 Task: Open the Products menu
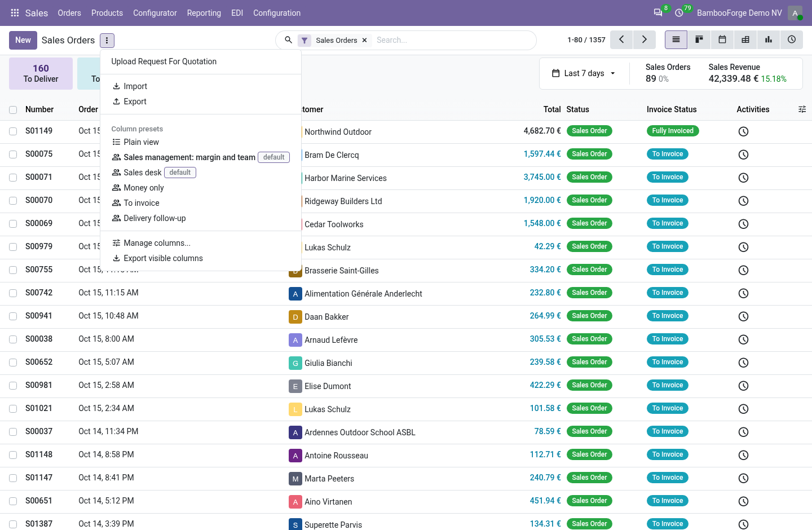coord(107,13)
